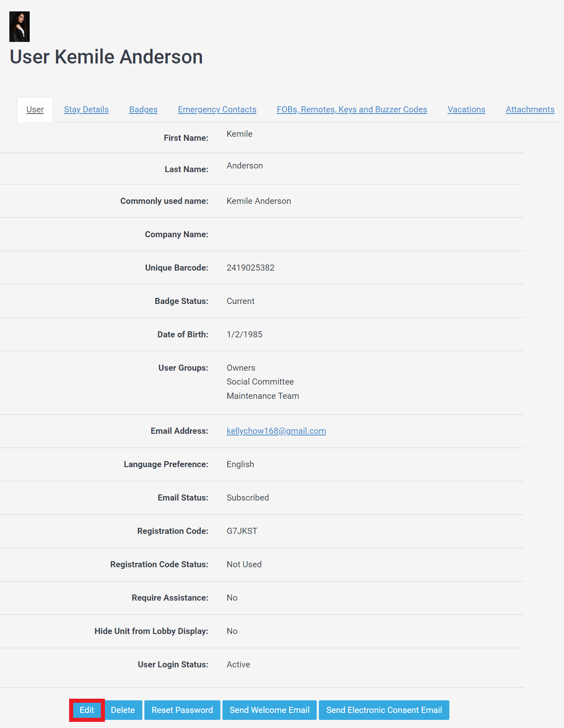Open the Emergency Contacts tab
The width and height of the screenshot is (564, 728).
(217, 109)
